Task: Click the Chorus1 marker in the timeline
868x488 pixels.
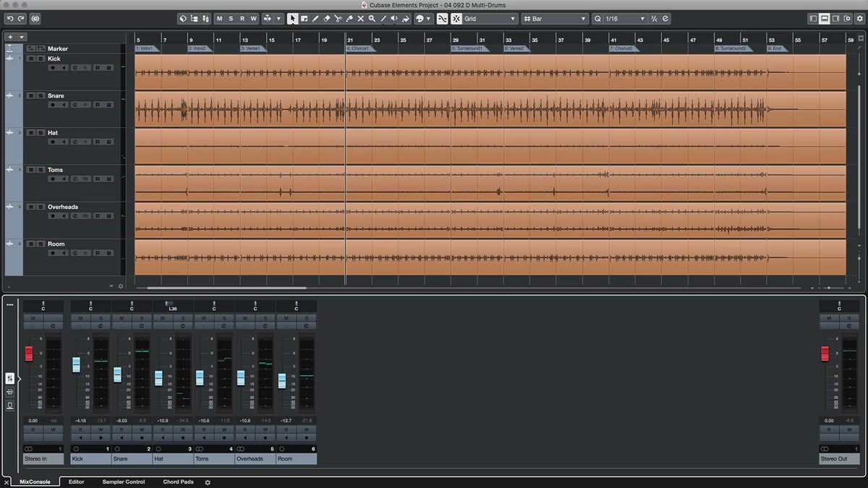Action: pos(359,48)
